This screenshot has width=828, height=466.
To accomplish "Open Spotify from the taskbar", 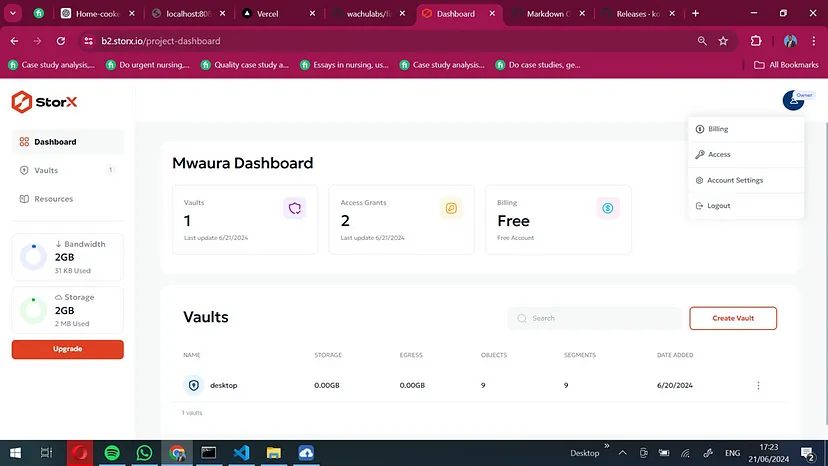I will click(x=112, y=453).
